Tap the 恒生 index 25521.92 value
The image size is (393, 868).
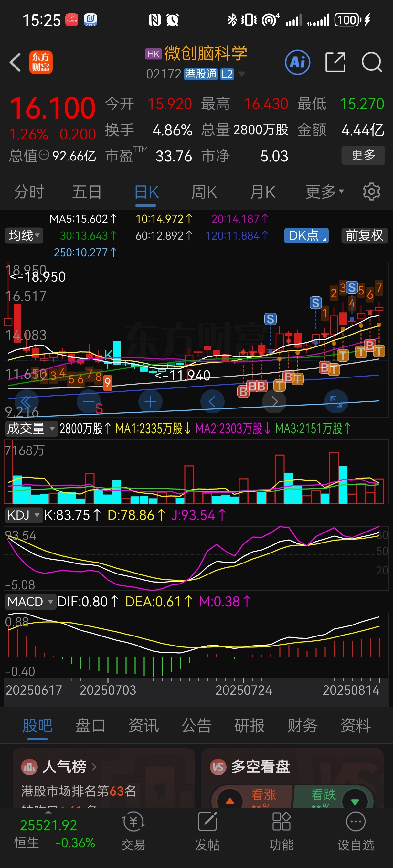pyautogui.click(x=48, y=825)
